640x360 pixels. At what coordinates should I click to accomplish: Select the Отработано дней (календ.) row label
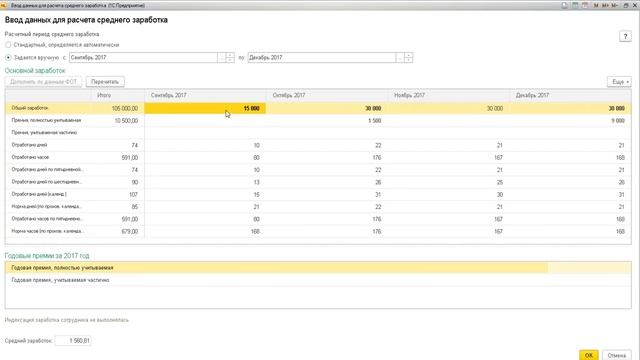tap(39, 194)
